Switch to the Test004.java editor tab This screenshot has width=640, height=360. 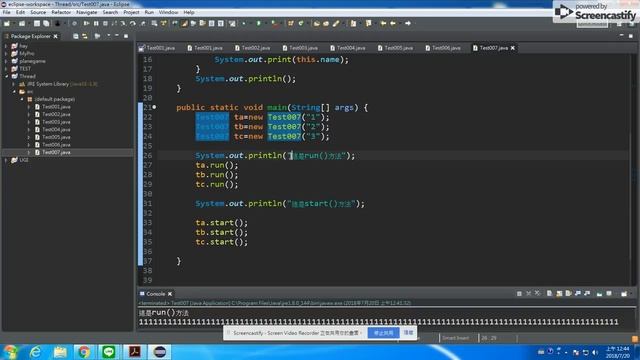pyautogui.click(x=348, y=48)
